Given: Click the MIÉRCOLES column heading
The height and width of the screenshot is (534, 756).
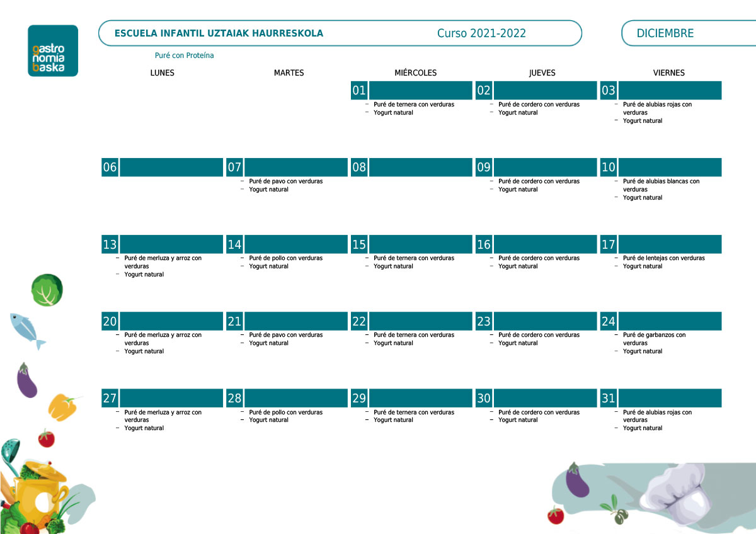Looking at the screenshot, I should (x=415, y=73).
